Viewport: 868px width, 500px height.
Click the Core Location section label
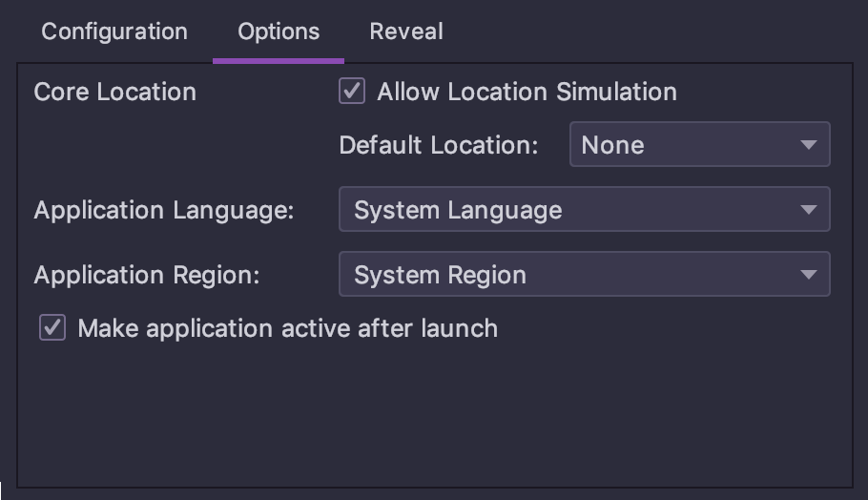click(x=115, y=92)
